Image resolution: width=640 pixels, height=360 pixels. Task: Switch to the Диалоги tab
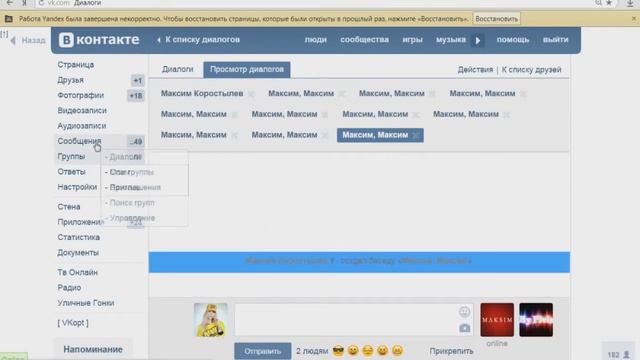pos(178,69)
